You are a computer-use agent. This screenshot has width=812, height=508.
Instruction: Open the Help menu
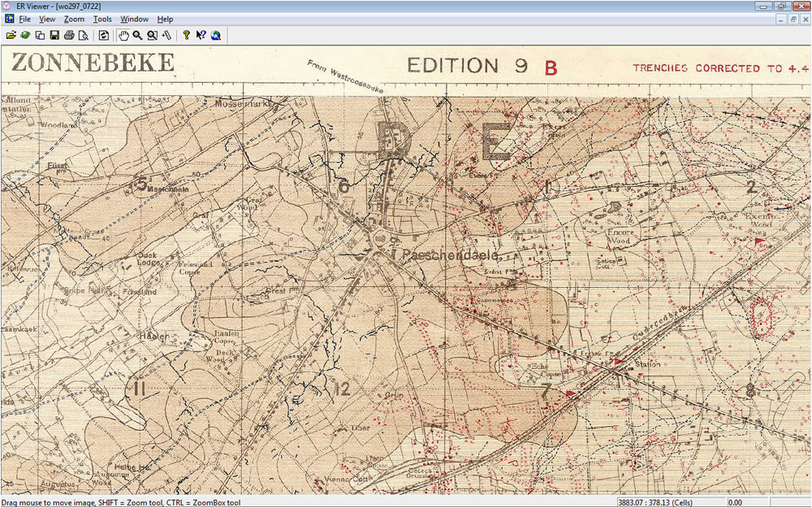click(x=165, y=20)
